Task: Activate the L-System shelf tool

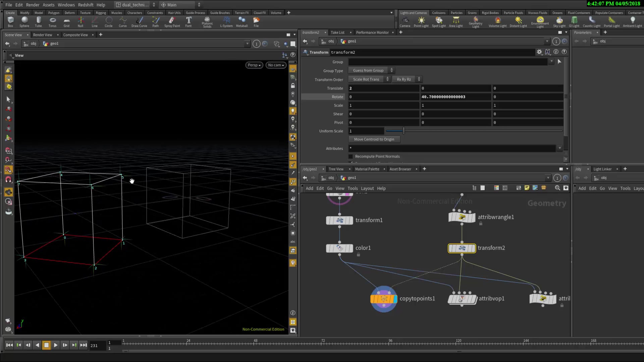Action: point(226,22)
